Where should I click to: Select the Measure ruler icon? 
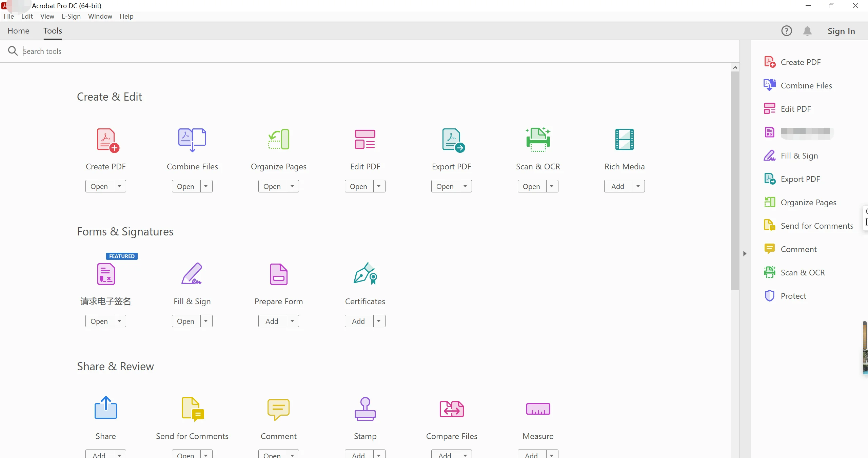(538, 409)
